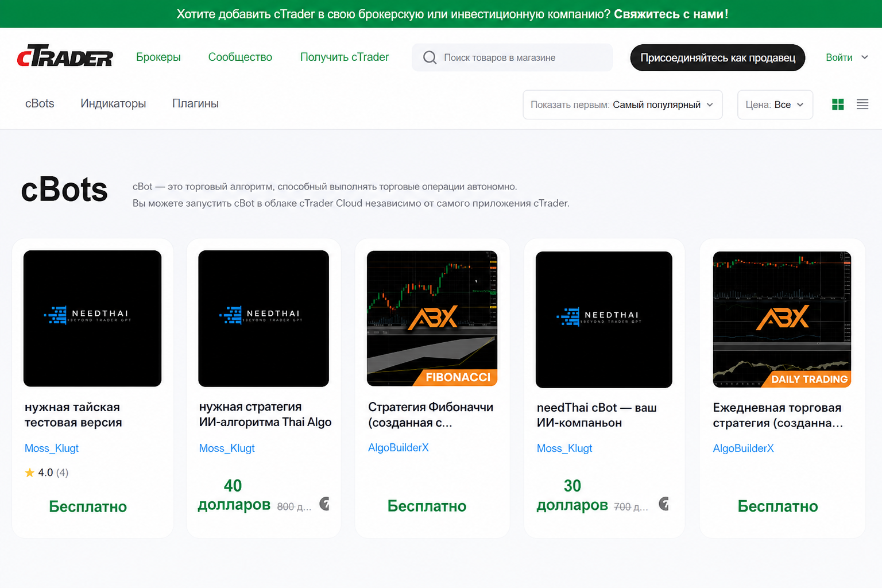The image size is (882, 588).
Task: Open the Показать первым sort dropdown
Action: 622,105
